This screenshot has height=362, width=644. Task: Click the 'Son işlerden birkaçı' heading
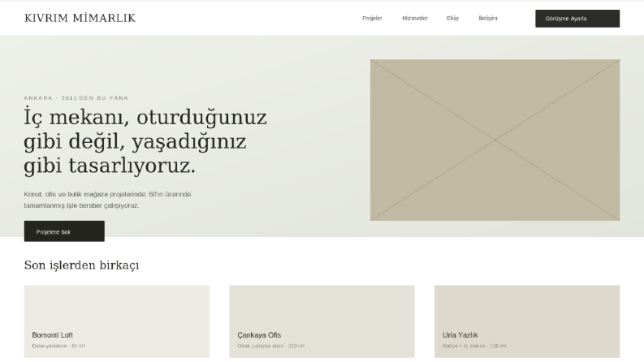click(82, 265)
